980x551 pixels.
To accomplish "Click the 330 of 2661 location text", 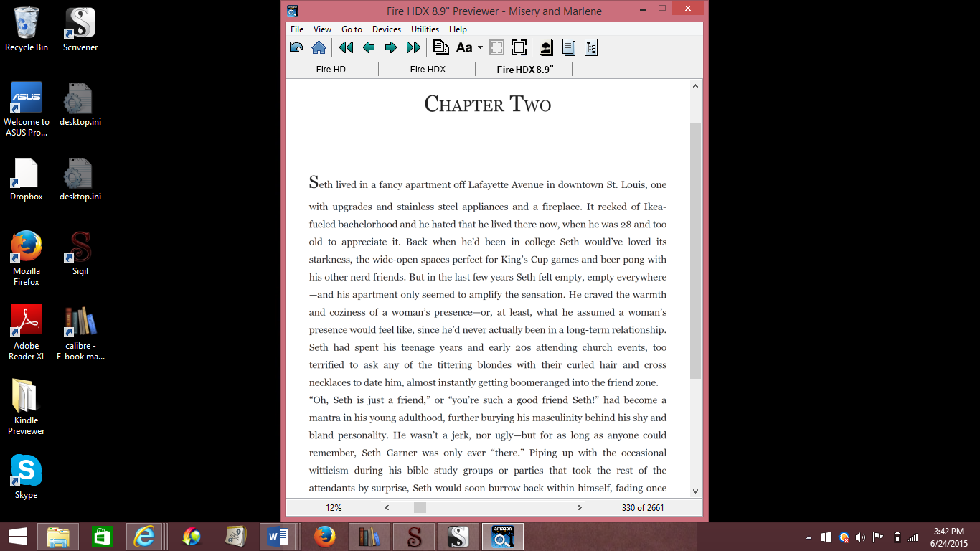I will click(643, 507).
